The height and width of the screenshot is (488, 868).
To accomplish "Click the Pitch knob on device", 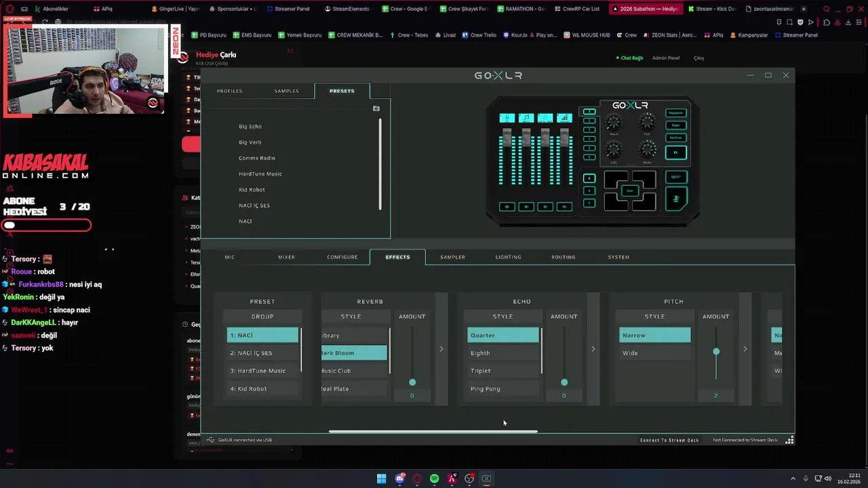I will pyautogui.click(x=648, y=122).
